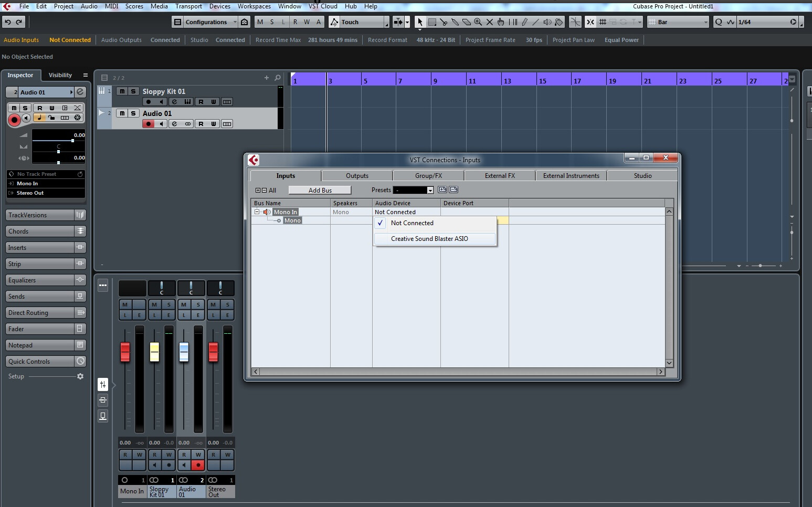The width and height of the screenshot is (812, 507).
Task: Select the Range Selection tool
Action: pos(432,22)
